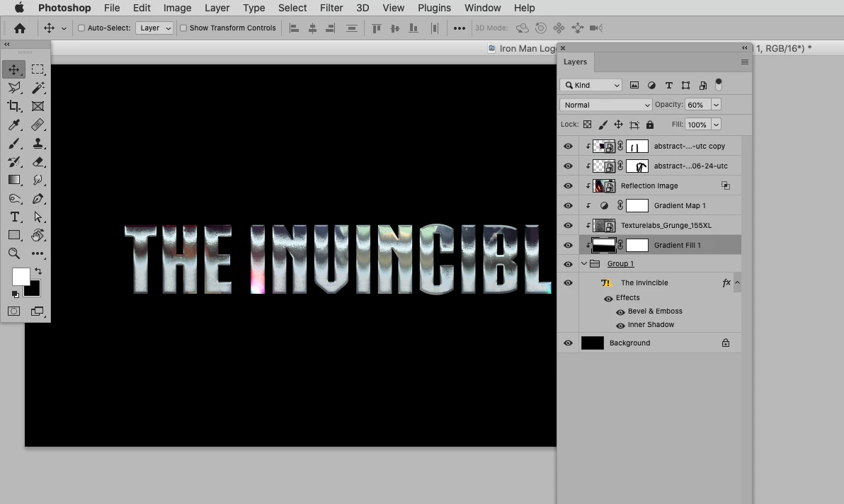Turn layer filtering on or off
Viewport: 844px width, 504px height.
tap(719, 84)
